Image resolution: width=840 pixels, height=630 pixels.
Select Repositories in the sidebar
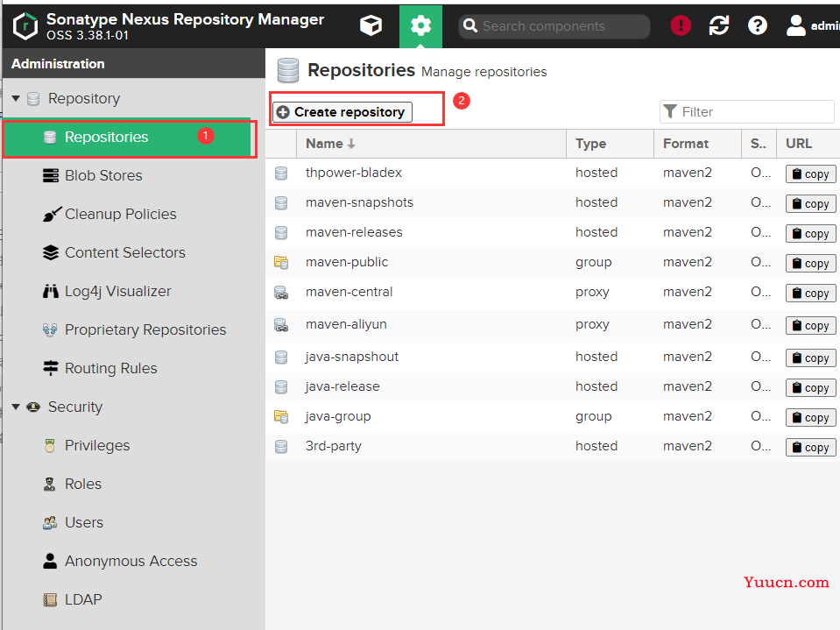(x=128, y=138)
